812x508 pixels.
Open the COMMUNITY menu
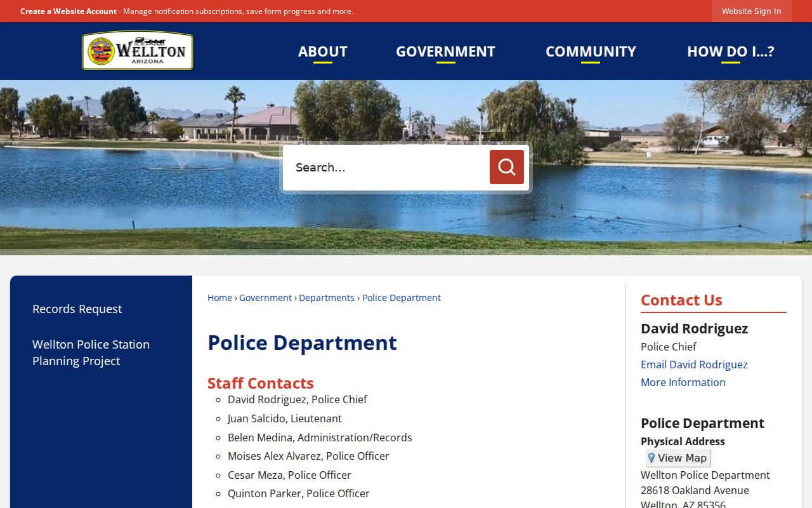(591, 51)
